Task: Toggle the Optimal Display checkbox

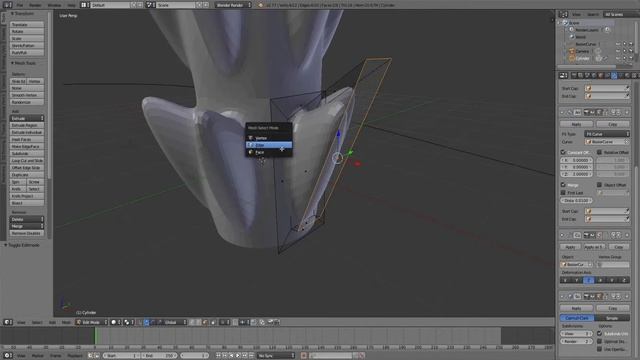Action: 599,341
